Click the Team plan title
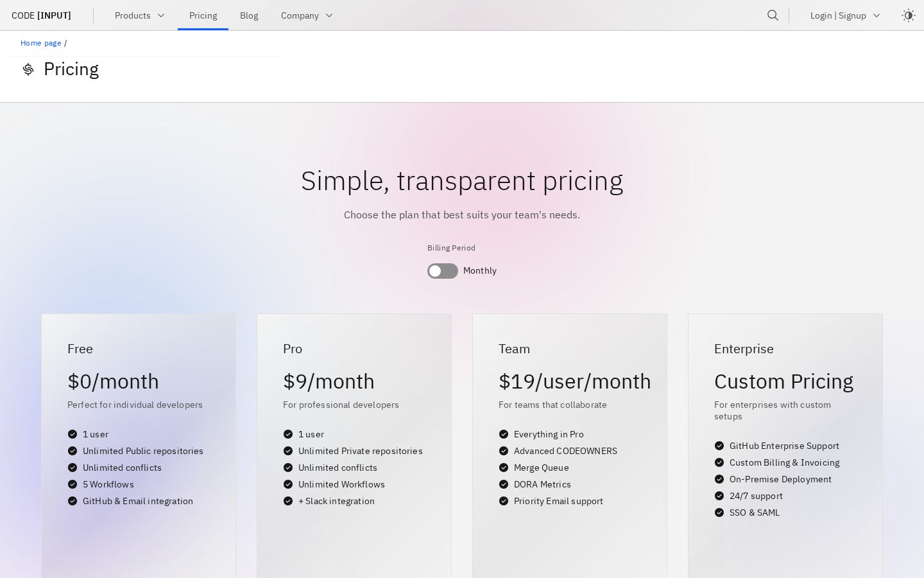This screenshot has width=924, height=578. pyautogui.click(x=514, y=349)
